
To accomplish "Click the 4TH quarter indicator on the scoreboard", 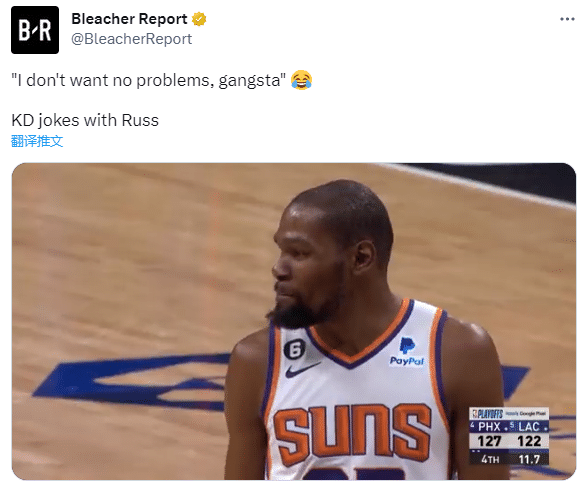I will click(490, 459).
